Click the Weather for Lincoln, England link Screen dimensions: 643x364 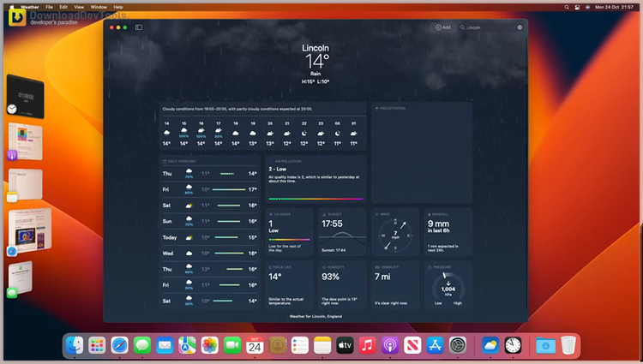(315, 316)
